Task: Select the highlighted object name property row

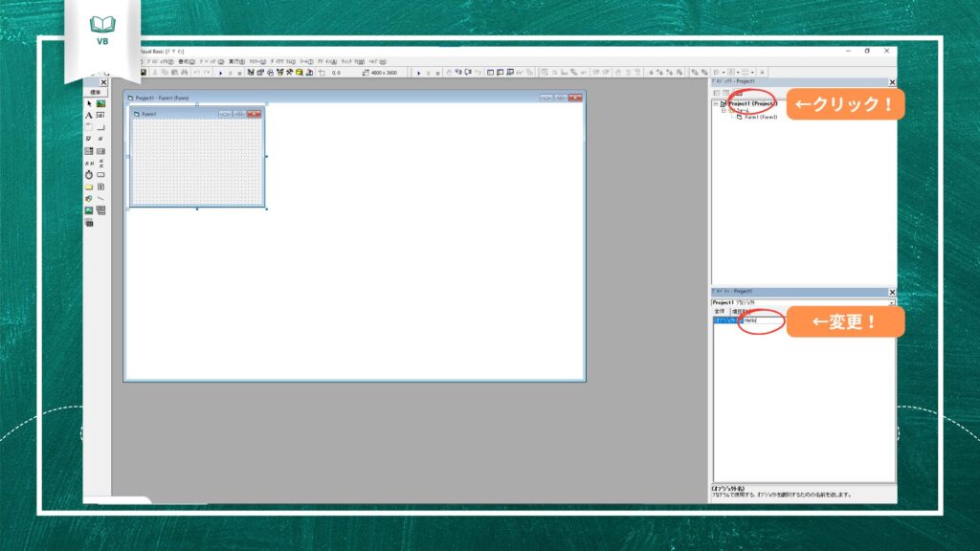Action: click(x=727, y=320)
